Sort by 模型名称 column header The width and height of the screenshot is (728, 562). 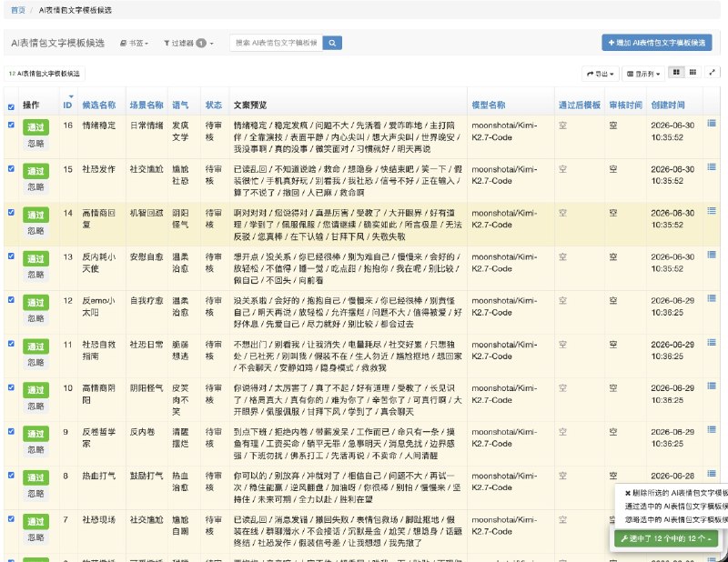(489, 105)
